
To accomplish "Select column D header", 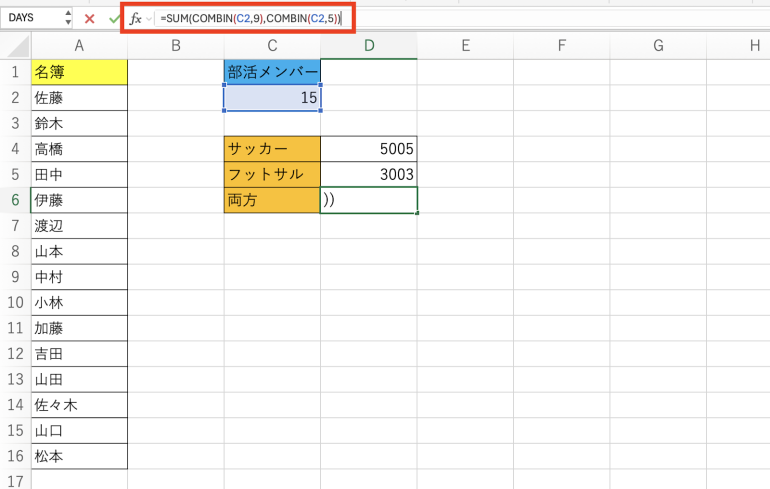I will click(x=369, y=45).
